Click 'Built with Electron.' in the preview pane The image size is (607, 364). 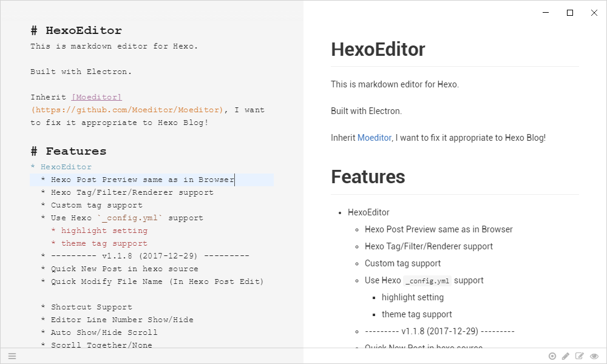pos(366,111)
